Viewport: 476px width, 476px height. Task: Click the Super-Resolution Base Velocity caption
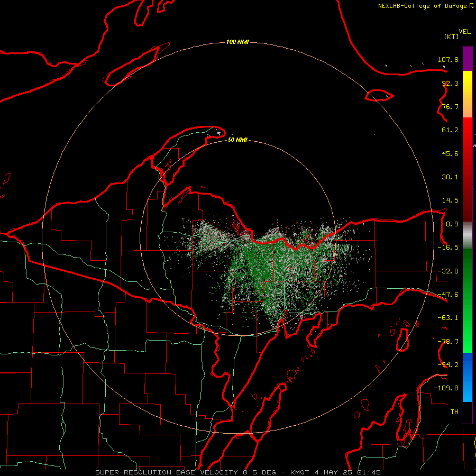(x=237, y=472)
